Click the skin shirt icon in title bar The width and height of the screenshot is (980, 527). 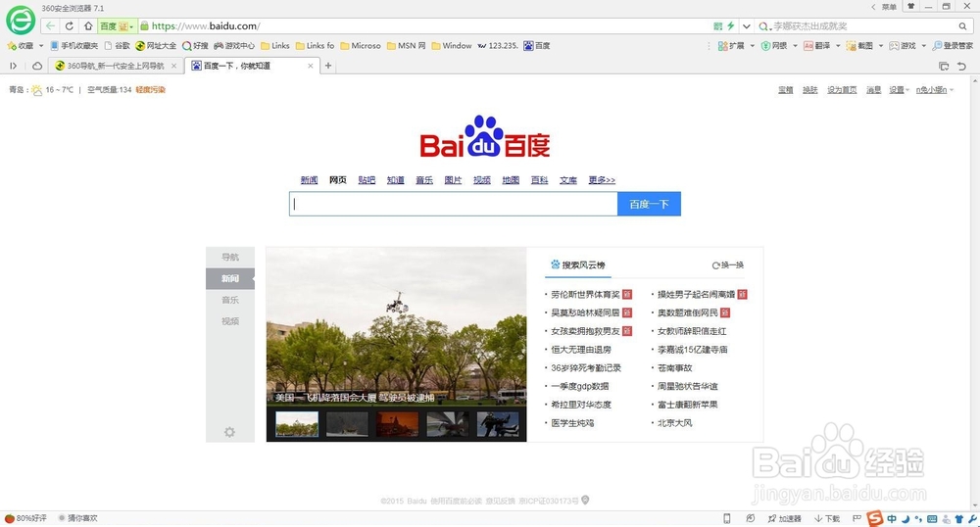[911, 6]
